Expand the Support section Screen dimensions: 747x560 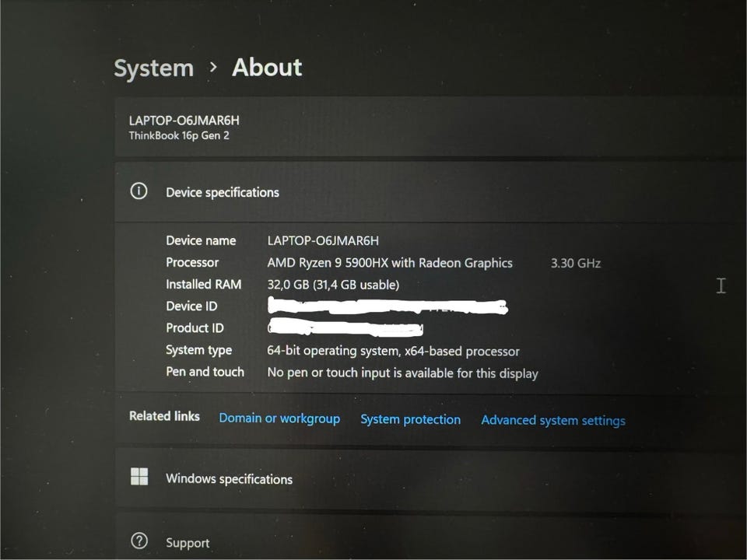pyautogui.click(x=188, y=543)
